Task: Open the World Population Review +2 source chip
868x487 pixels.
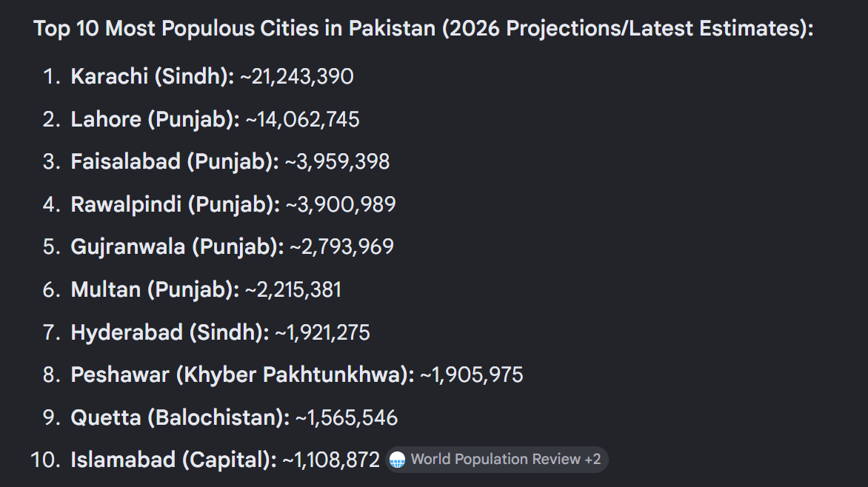Action: (496, 460)
